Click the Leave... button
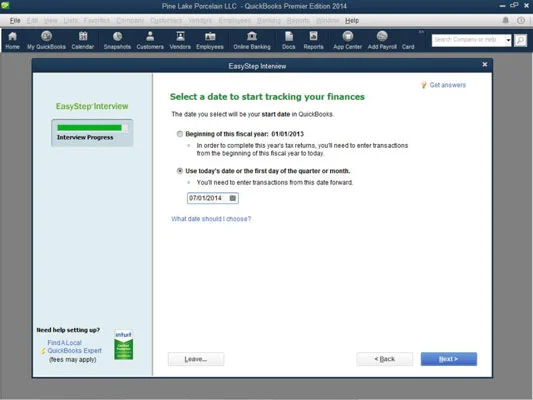 coord(196,359)
